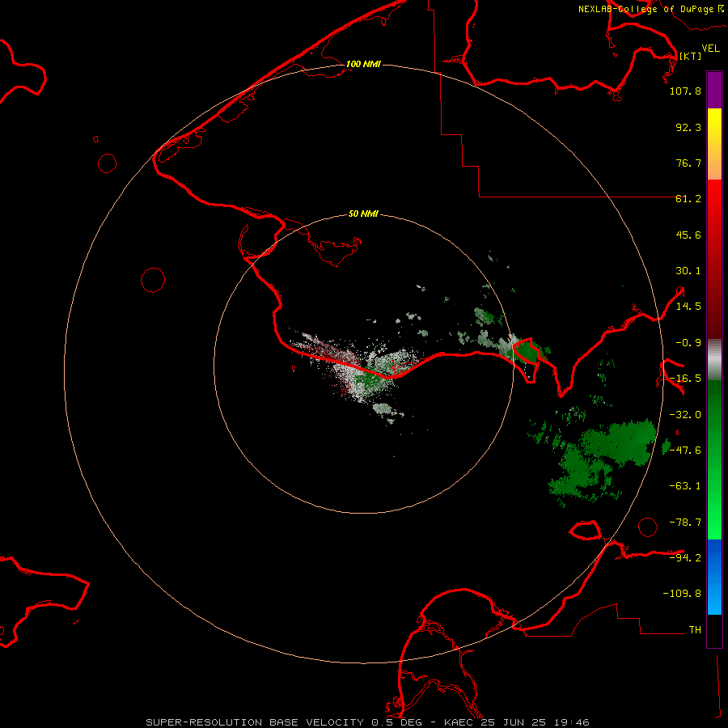The height and width of the screenshot is (728, 728).
Task: Select the 61.2 velocity scale label
Action: click(688, 199)
